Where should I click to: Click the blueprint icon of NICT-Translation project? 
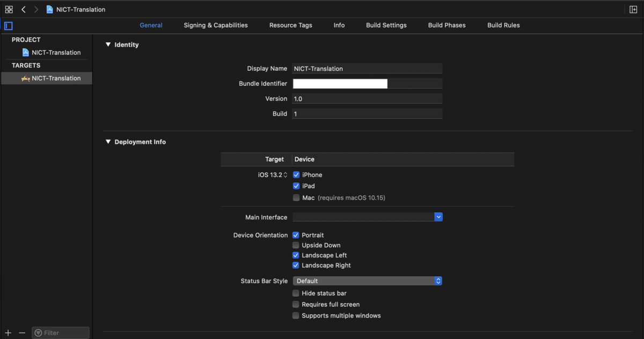pyautogui.click(x=26, y=53)
